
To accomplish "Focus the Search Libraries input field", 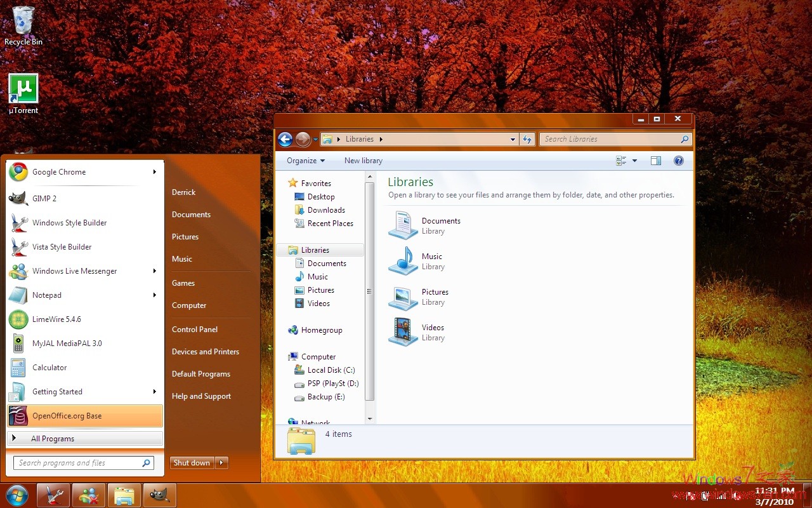I will point(609,139).
